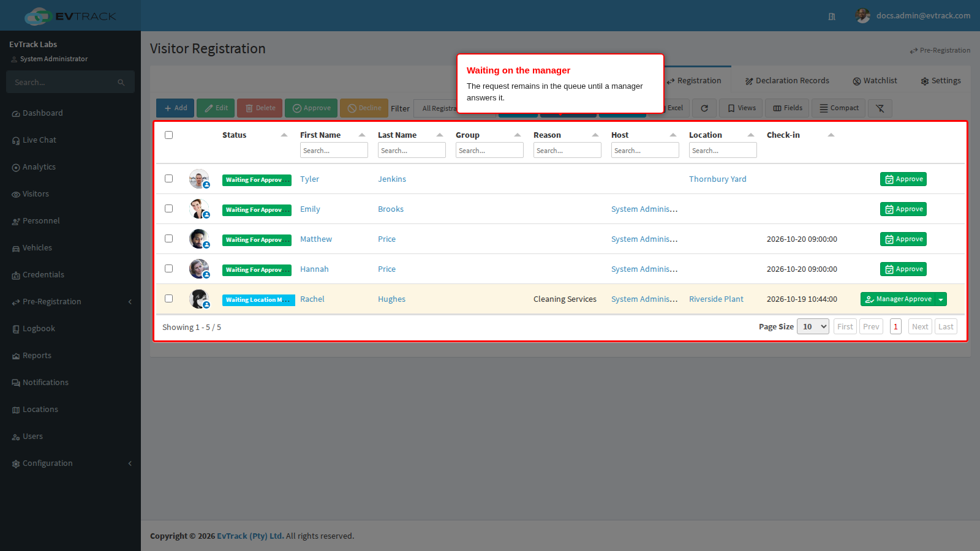980x551 pixels.
Task: Tick the checkbox for Tyler Jenkins
Action: click(x=168, y=179)
